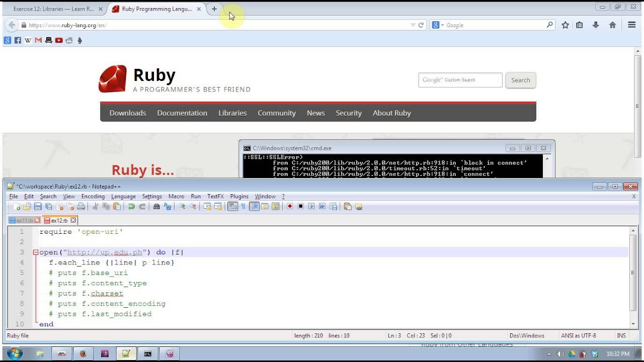Viewport: 644px width, 362px height.
Task: Open the TextFX menu
Action: tap(215, 196)
